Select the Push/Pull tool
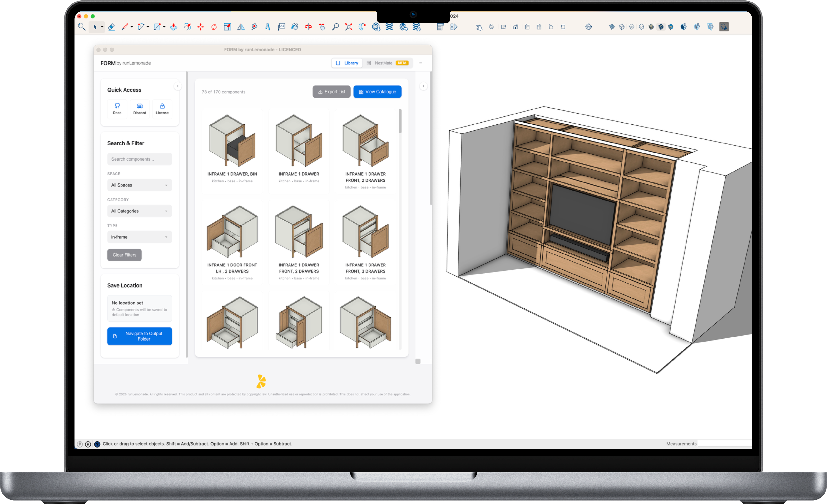This screenshot has height=504, width=827. 174,27
